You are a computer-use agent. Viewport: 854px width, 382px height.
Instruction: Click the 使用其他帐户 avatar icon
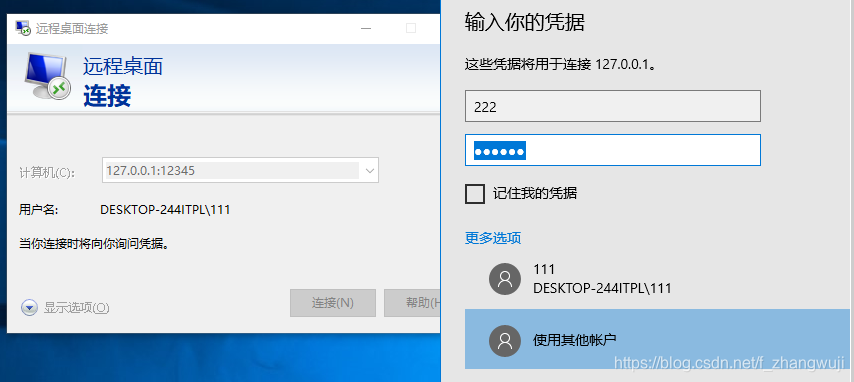(x=505, y=340)
